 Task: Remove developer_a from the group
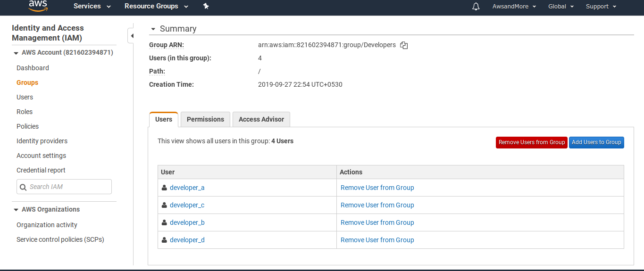[377, 188]
